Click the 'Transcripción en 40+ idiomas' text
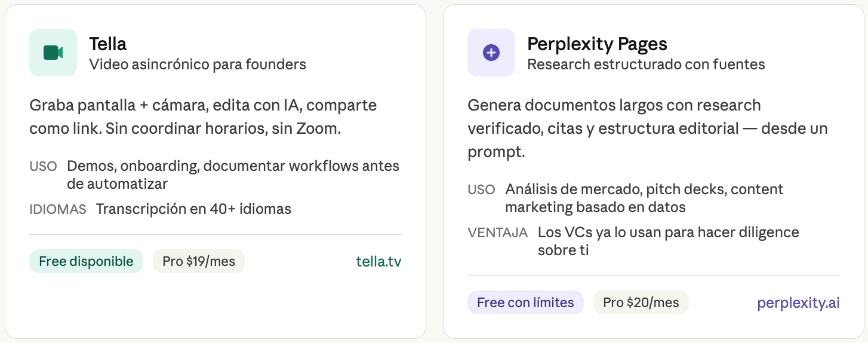The height and width of the screenshot is (343, 868). (x=193, y=209)
